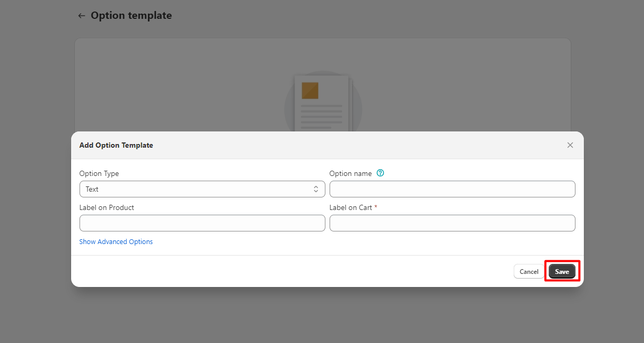Click the Label on Product label text
This screenshot has width=644, height=343.
[107, 207]
